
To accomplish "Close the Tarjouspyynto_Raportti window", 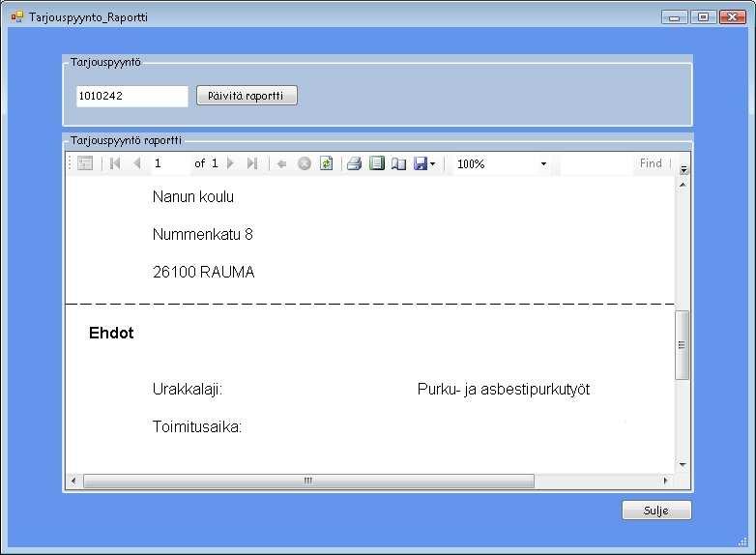I will tap(733, 17).
